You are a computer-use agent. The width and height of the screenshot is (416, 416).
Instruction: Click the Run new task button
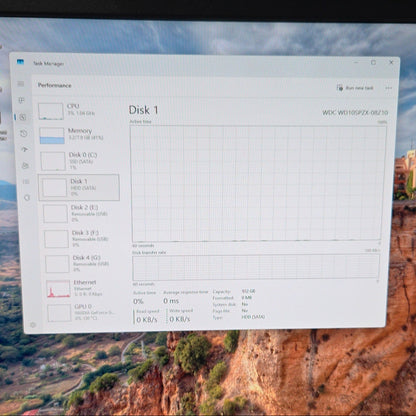pos(355,88)
